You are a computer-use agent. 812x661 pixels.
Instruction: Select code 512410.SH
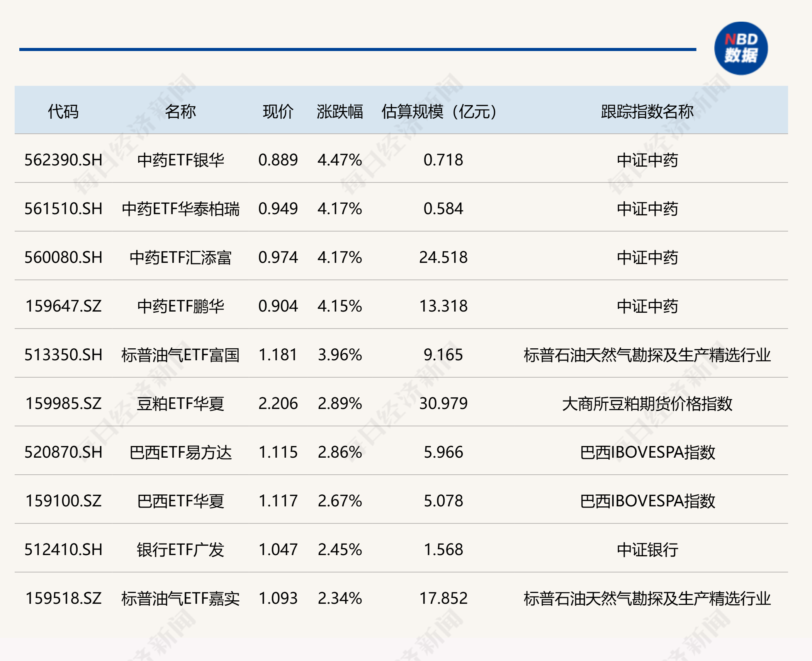[x=63, y=550]
